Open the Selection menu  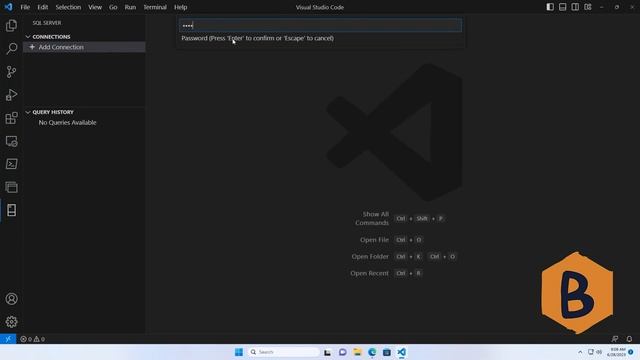[68, 7]
